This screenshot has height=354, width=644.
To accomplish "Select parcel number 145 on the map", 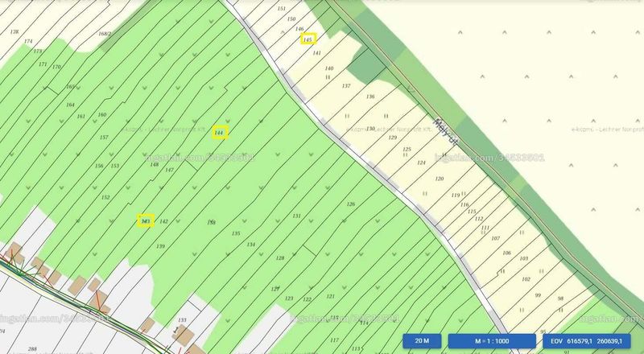I will point(308,39).
